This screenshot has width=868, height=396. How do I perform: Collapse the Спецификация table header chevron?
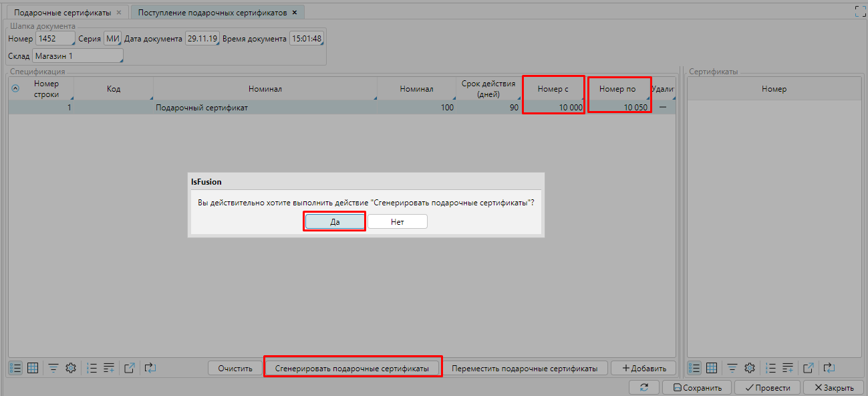[15, 88]
